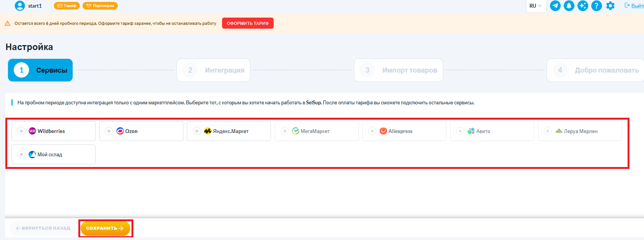Go to step 4 Добро пожаловать

(595, 70)
